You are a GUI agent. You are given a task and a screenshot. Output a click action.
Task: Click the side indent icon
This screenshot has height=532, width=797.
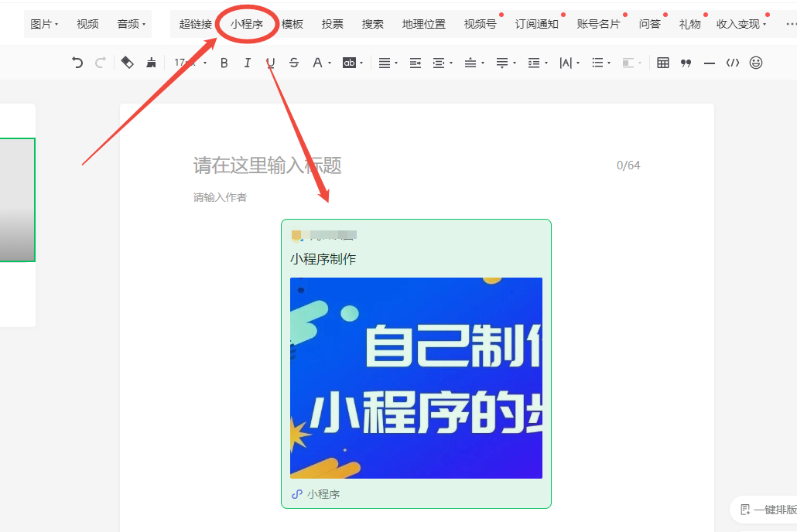point(438,63)
